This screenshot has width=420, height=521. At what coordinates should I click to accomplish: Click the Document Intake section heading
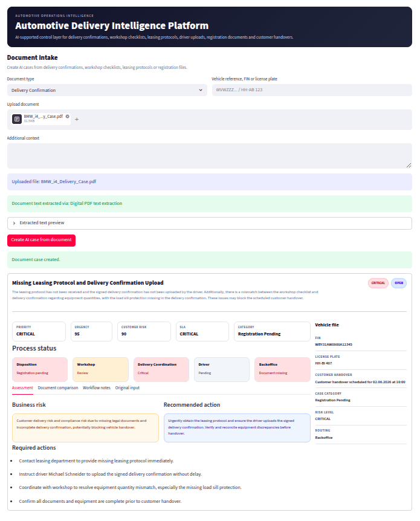32,57
